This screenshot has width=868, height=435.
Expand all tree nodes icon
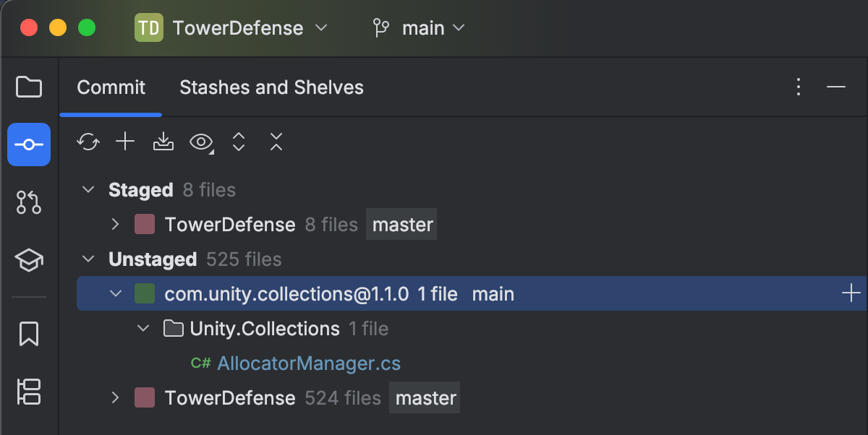point(239,142)
